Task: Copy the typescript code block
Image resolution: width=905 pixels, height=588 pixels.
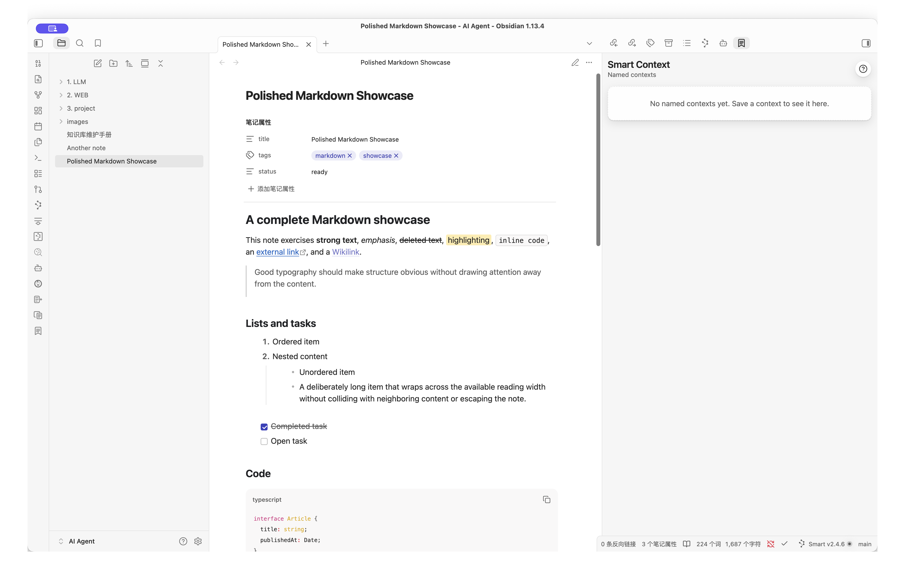Action: point(546,500)
